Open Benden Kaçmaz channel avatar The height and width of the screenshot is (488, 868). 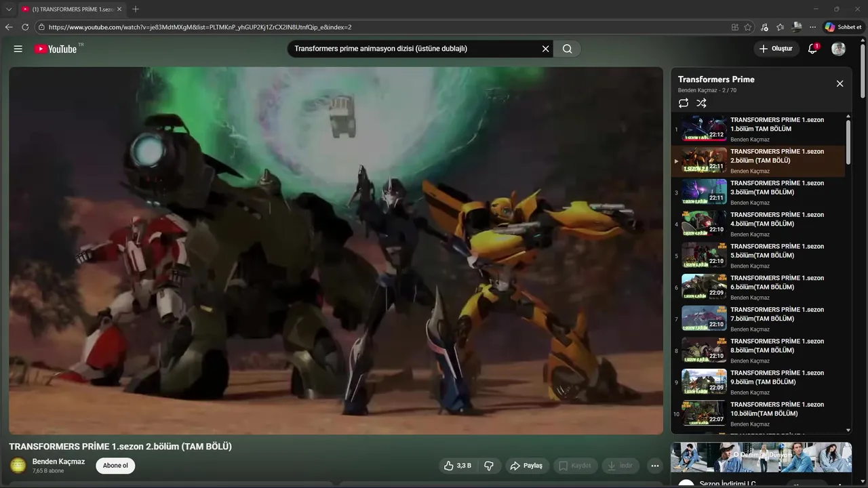[x=18, y=465]
